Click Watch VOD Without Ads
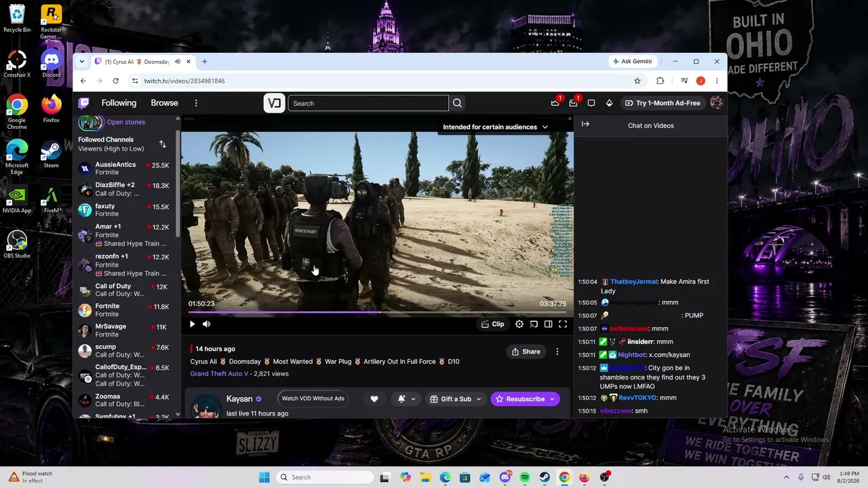The image size is (868, 488). tap(313, 399)
